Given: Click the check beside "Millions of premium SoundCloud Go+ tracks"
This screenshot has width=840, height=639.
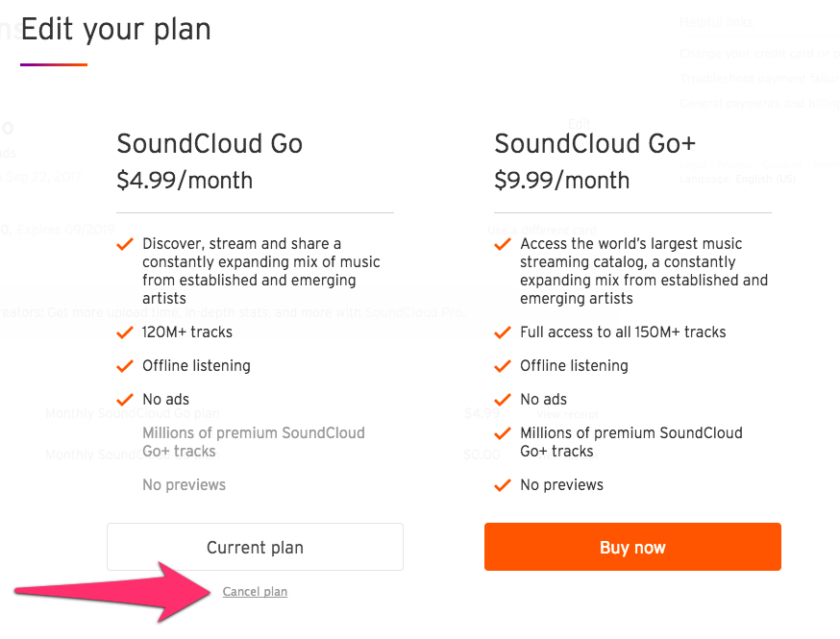Looking at the screenshot, I should pyautogui.click(x=503, y=432).
